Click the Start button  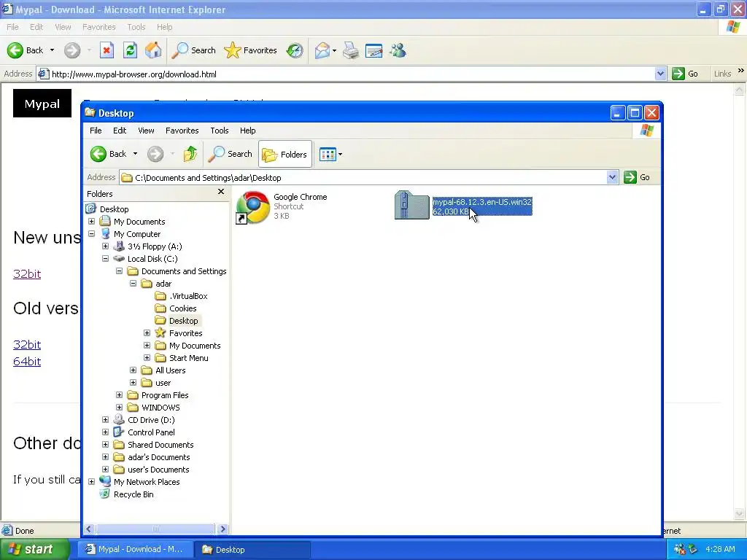(x=34, y=550)
